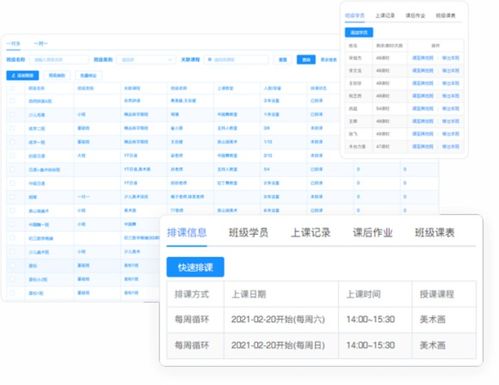Open 班级课表 tab in top-right student panel
This screenshot has height=385, width=499.
tap(446, 15)
